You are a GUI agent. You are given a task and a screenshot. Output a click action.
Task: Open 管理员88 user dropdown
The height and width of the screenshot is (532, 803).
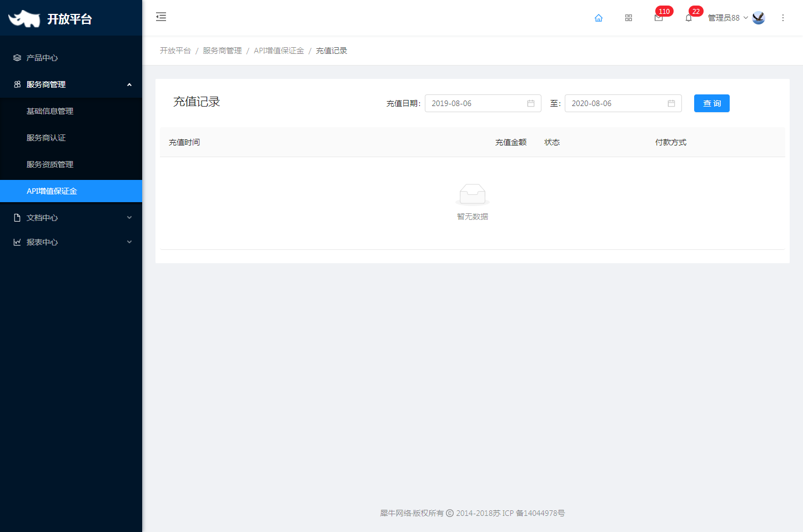click(x=728, y=18)
